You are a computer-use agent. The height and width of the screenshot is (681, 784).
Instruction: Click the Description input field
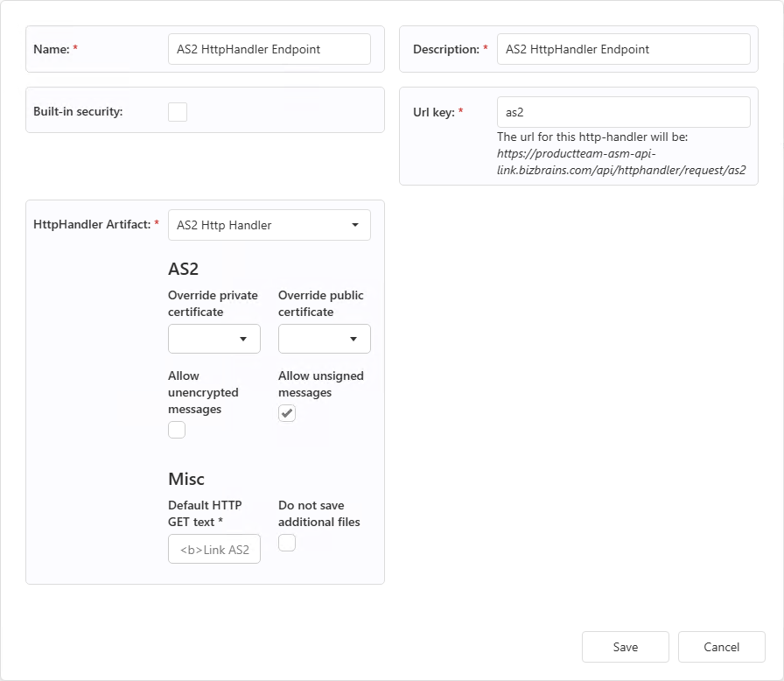(x=623, y=49)
